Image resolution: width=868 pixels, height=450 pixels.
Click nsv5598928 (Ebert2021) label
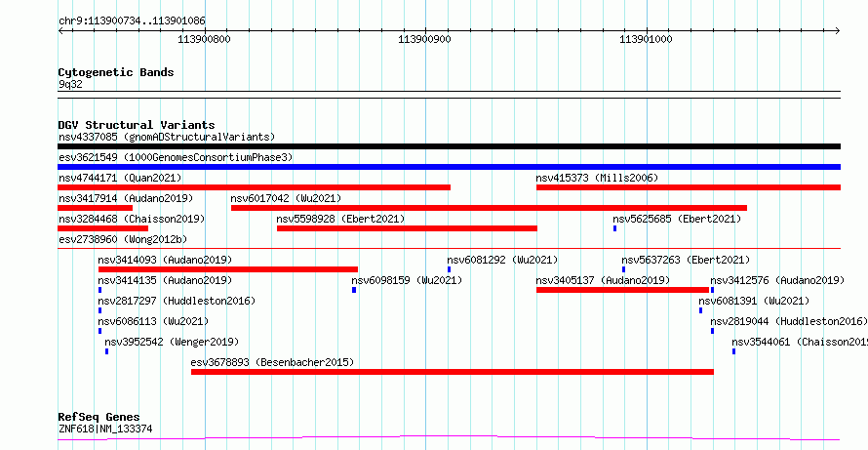[x=340, y=219]
